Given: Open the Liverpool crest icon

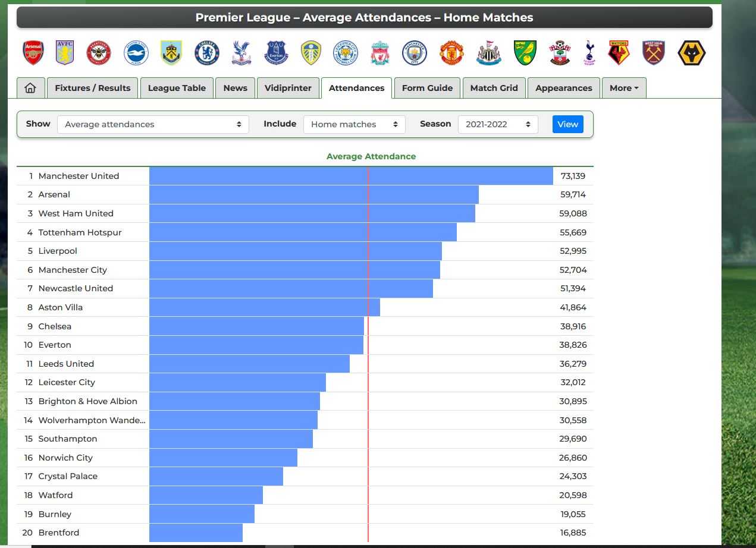Looking at the screenshot, I should (380, 53).
